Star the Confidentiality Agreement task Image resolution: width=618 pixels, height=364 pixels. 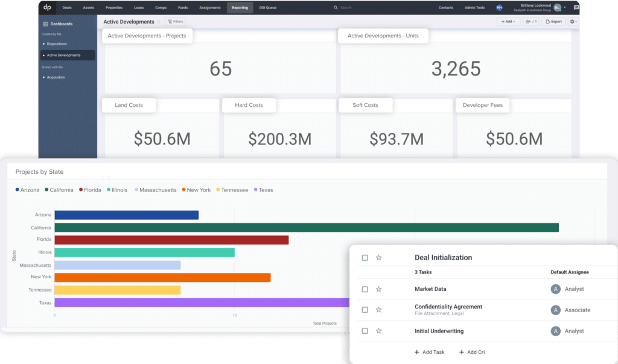pos(379,310)
